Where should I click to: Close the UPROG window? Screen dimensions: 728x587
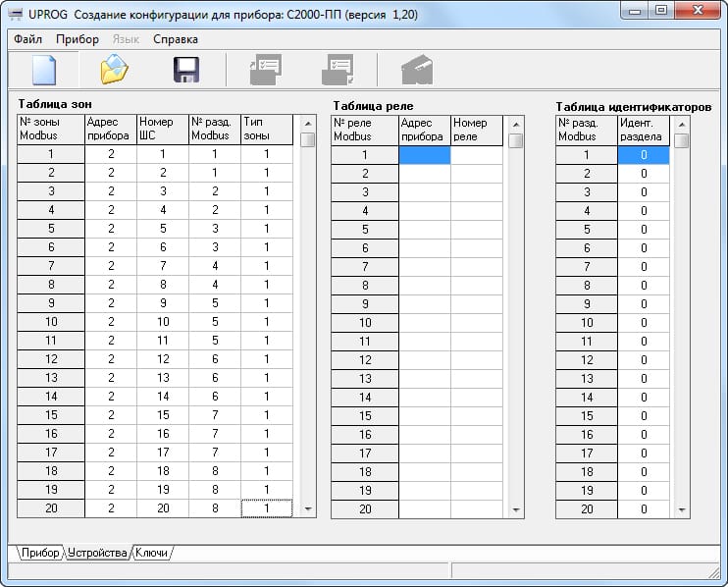tap(698, 11)
